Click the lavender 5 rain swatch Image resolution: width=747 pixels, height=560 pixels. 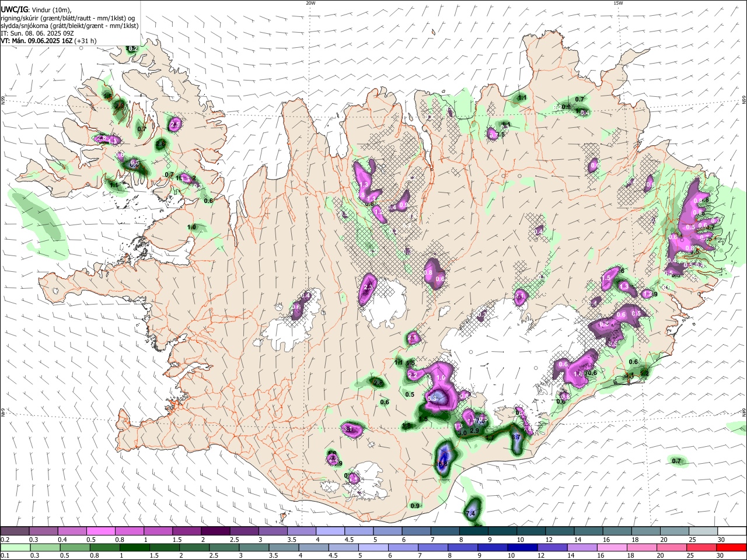click(x=372, y=547)
